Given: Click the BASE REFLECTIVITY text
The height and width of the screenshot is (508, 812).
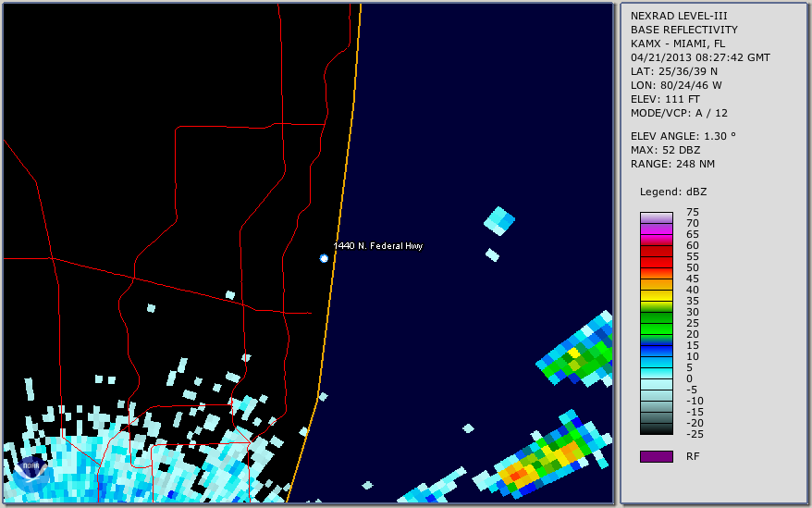Looking at the screenshot, I should click(x=683, y=30).
